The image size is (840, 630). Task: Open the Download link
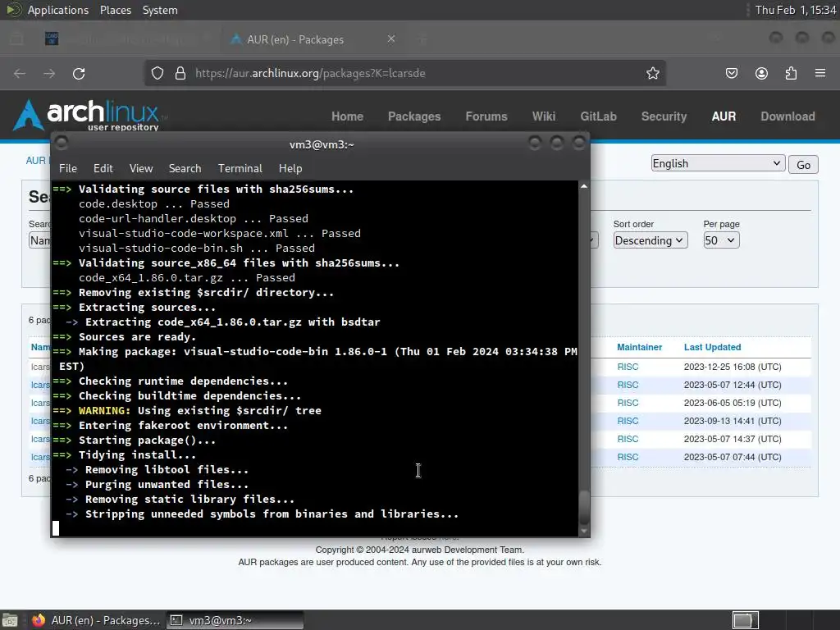pyautogui.click(x=787, y=116)
